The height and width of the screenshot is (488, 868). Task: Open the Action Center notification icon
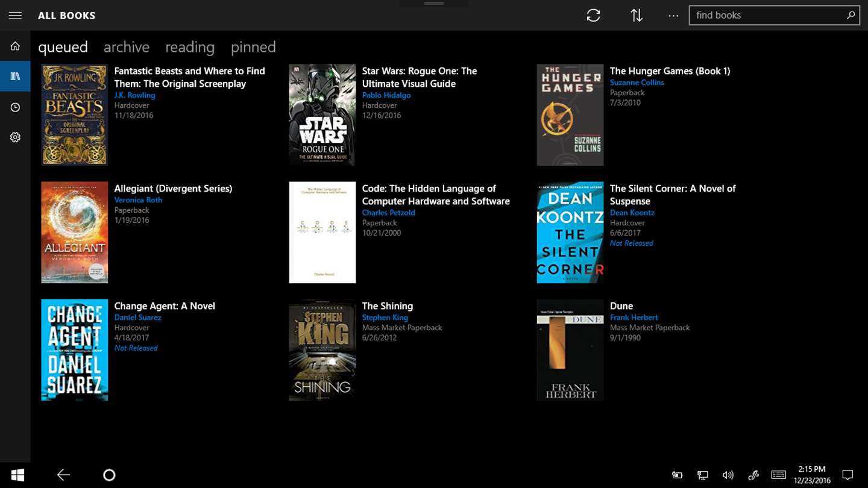click(x=848, y=475)
